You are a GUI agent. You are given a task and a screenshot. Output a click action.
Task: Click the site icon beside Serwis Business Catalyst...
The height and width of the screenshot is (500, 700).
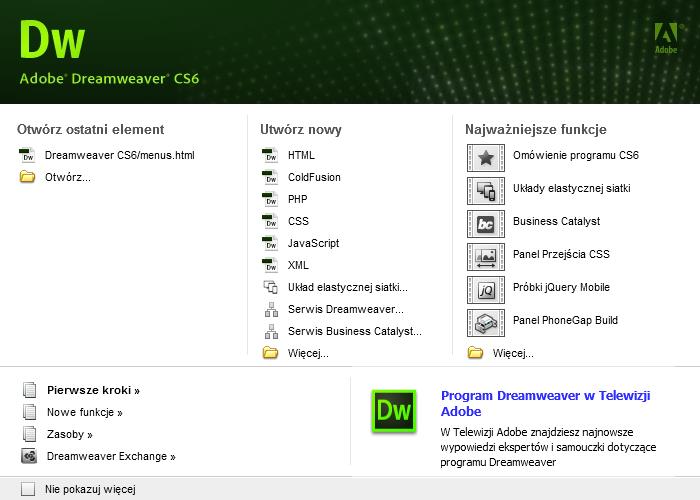click(271, 331)
